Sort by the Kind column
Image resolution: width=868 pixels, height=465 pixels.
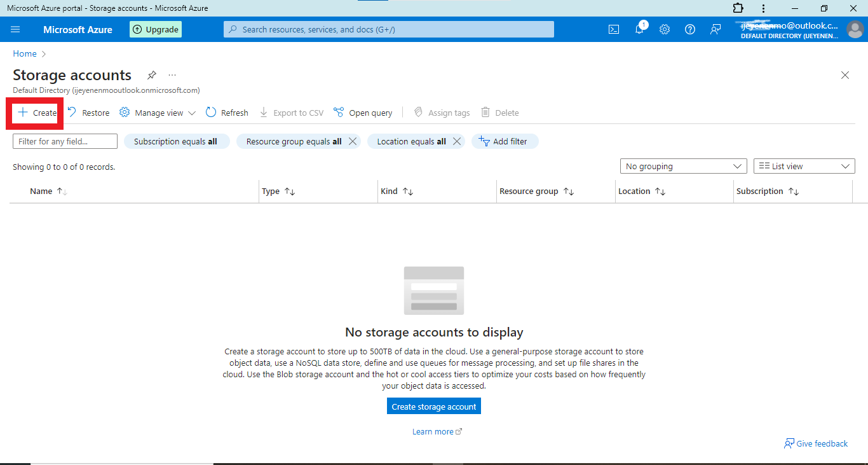coord(397,191)
